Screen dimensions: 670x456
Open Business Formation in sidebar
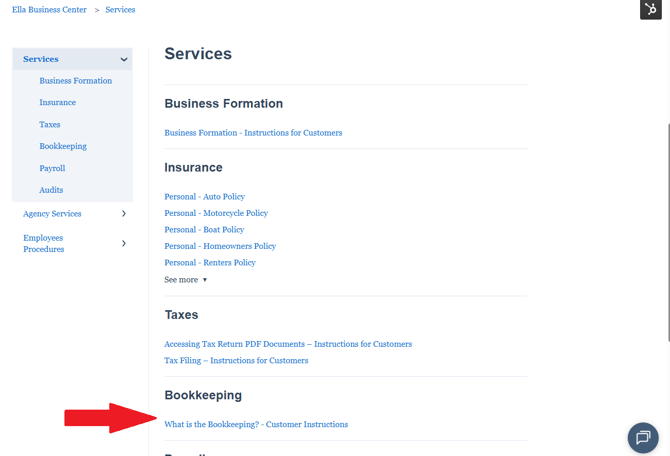[76, 81]
